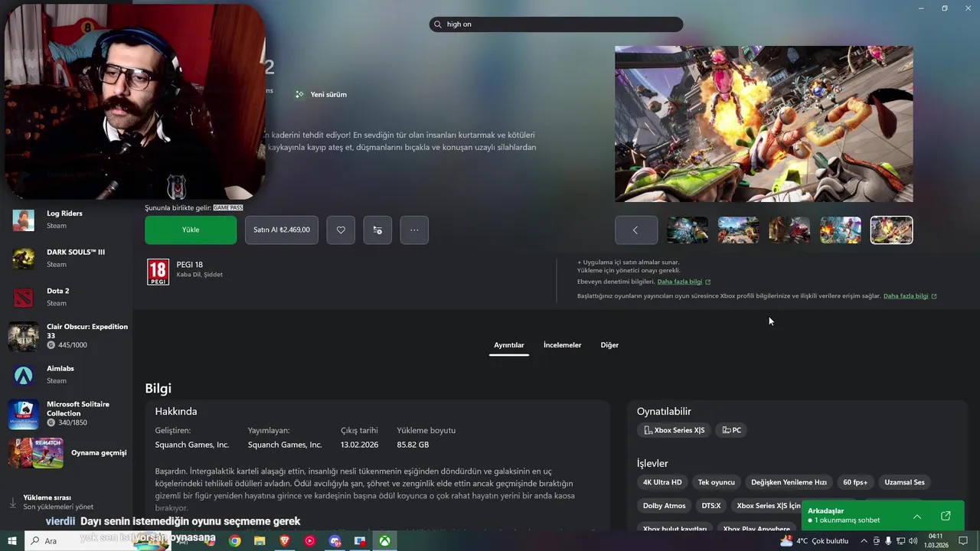Click the Yeni sürüm sparkle icon

point(299,94)
